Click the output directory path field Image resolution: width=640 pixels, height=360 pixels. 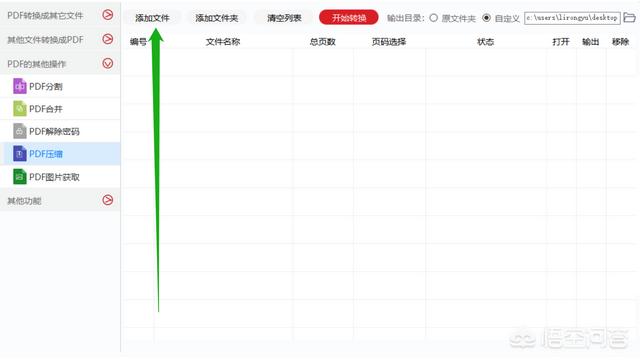pos(572,18)
